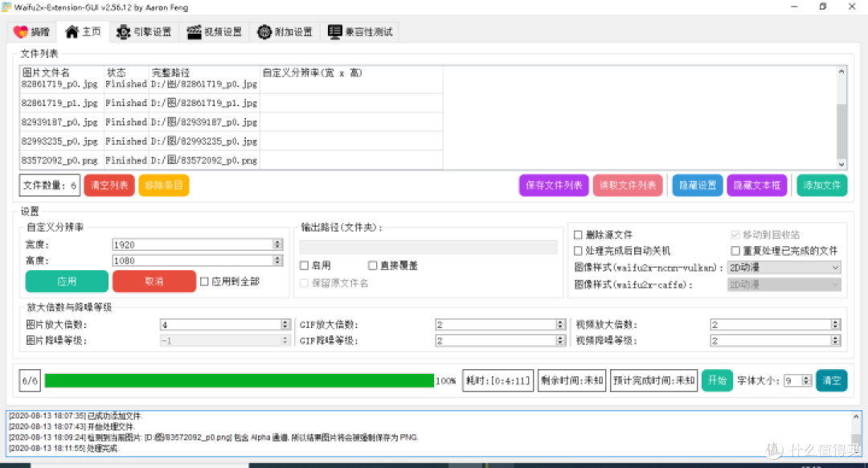The width and height of the screenshot is (868, 468).
Task: Click 移除条目 remove item button
Action: click(x=164, y=186)
